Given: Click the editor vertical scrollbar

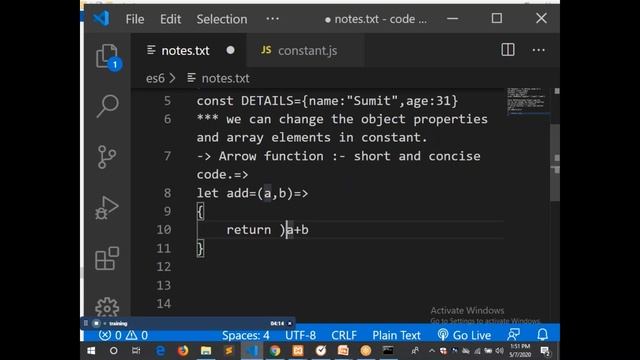Looking at the screenshot, I should coord(555,163).
